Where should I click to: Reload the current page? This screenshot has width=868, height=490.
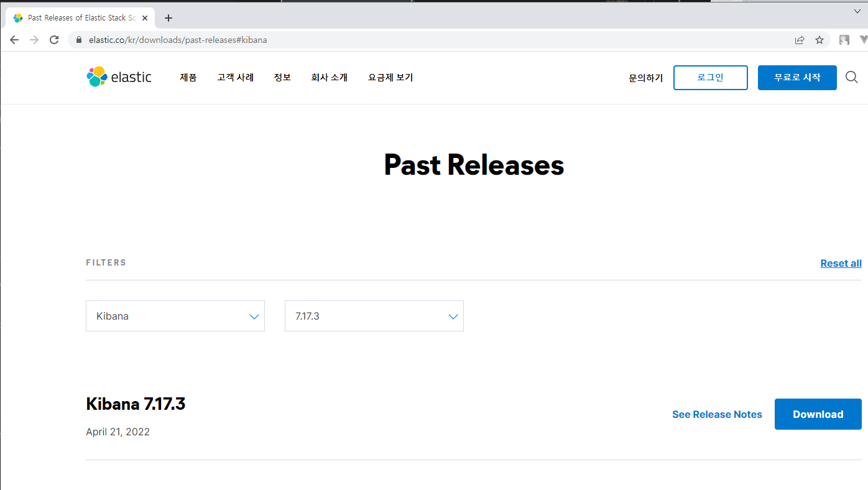pyautogui.click(x=54, y=40)
